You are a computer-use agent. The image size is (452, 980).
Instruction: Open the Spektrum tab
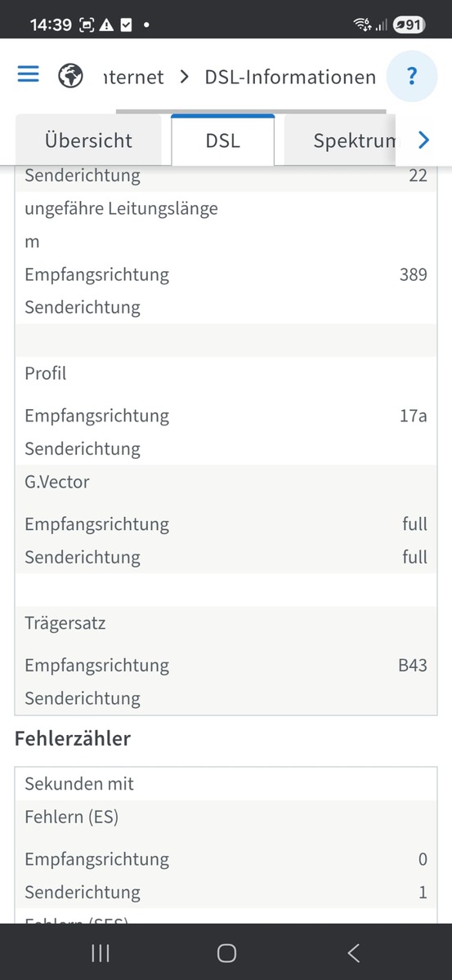[x=342, y=140]
